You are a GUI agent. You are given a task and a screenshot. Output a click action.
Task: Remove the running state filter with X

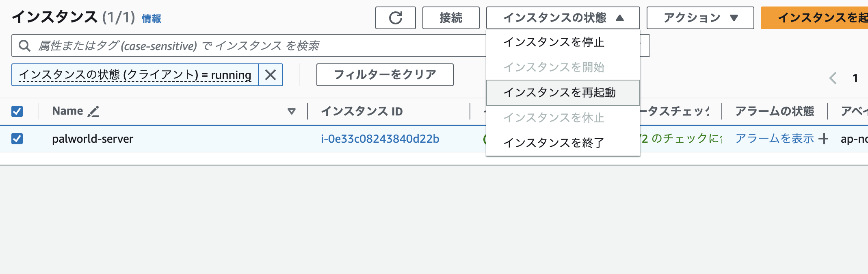(x=271, y=75)
